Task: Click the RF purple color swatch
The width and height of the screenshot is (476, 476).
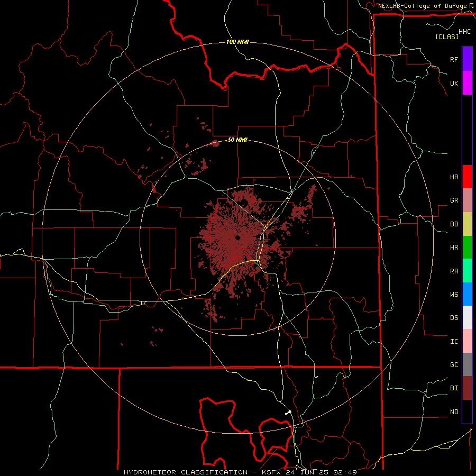Action: point(467,59)
